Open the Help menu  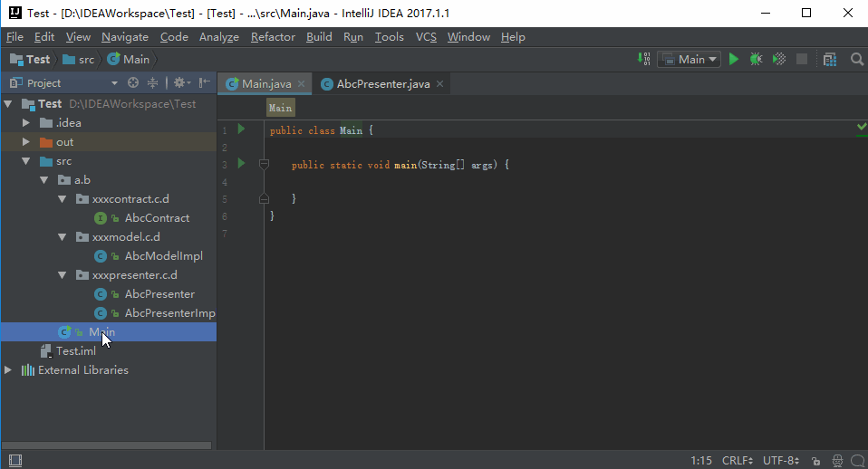(513, 37)
